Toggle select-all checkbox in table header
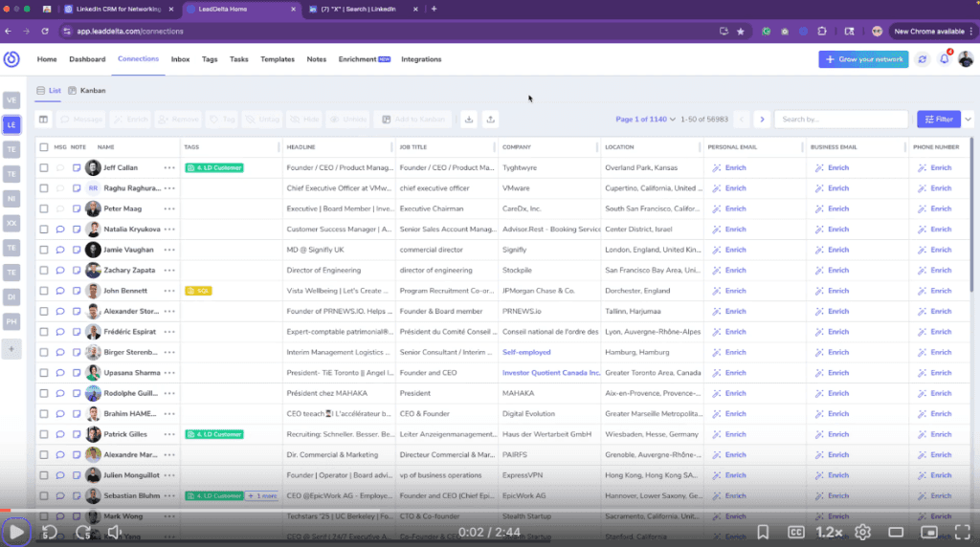 click(44, 147)
